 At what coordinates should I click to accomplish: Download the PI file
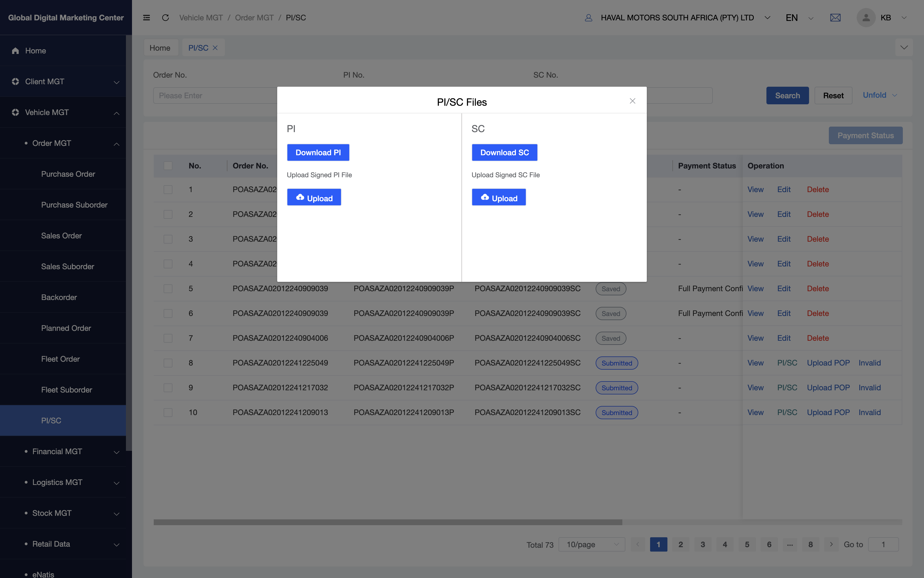tap(318, 152)
